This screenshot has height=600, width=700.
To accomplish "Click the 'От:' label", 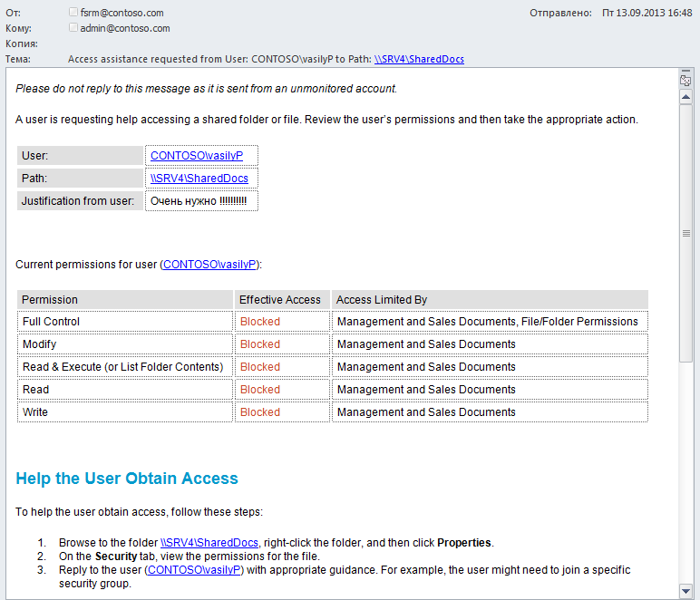I will pyautogui.click(x=13, y=13).
